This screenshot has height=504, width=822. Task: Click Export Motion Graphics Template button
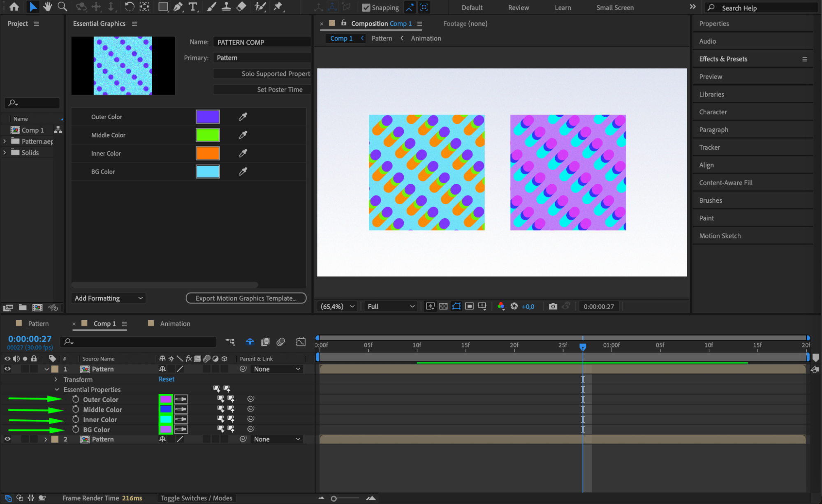point(246,298)
